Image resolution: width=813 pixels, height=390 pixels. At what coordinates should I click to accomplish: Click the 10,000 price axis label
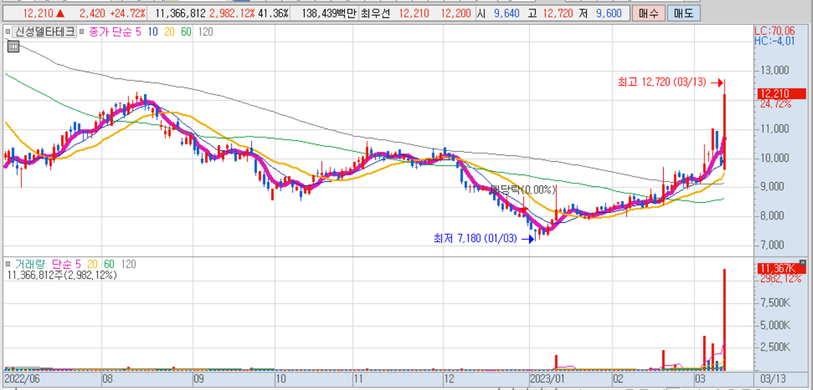point(775,158)
